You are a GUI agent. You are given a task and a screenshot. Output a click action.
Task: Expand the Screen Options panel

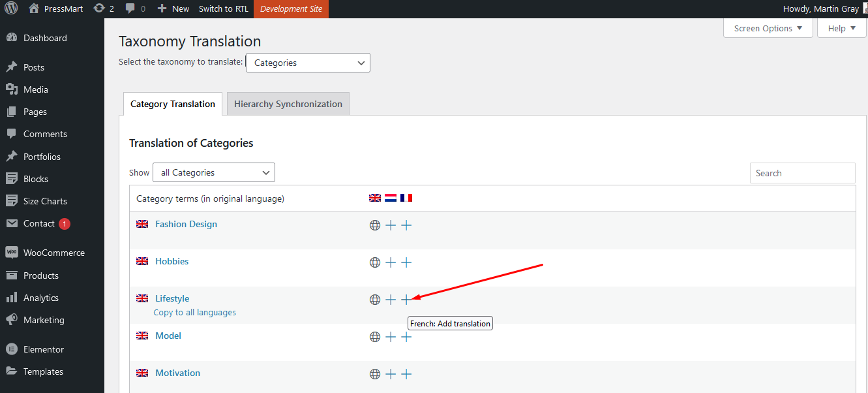[768, 28]
